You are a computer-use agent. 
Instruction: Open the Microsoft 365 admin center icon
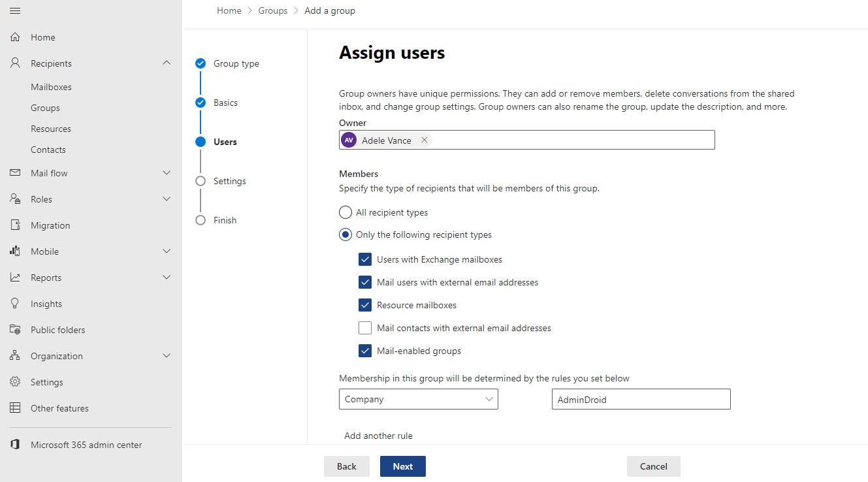pos(14,444)
